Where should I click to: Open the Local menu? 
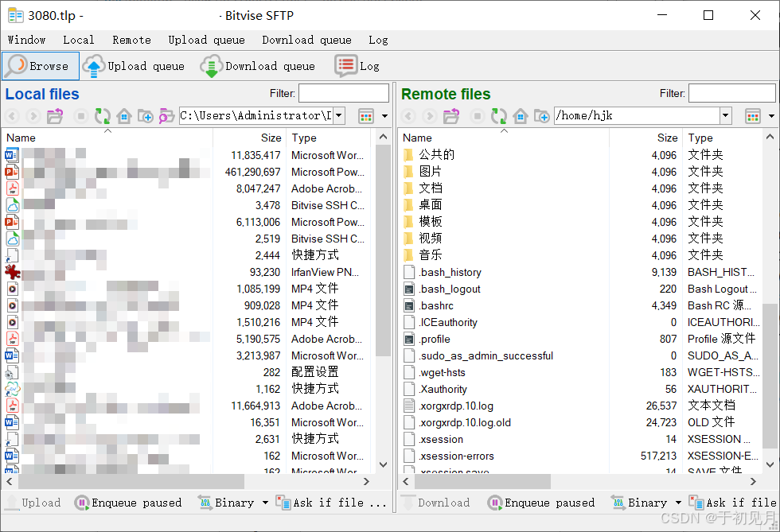pyautogui.click(x=78, y=40)
